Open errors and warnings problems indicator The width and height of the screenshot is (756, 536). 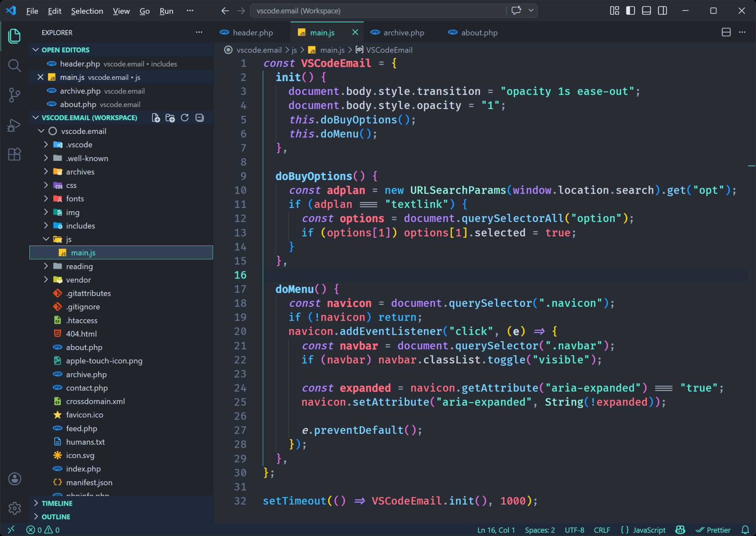(43, 530)
